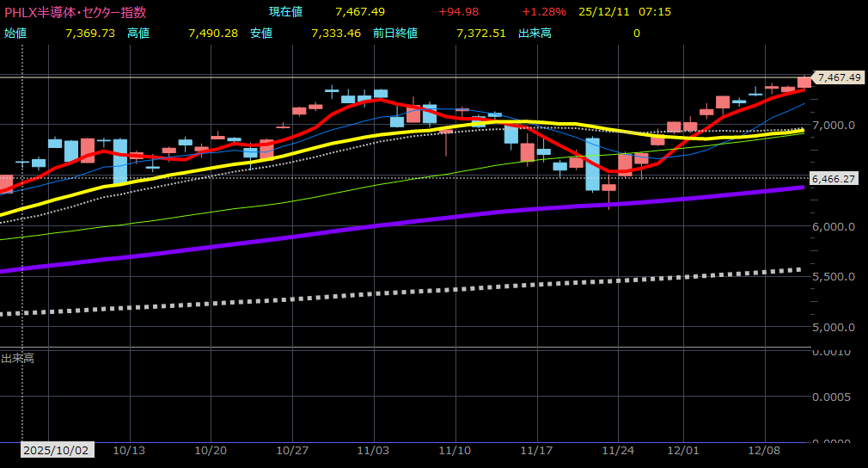Click the PHLX半導体・セクター指数 chart title
Screen dimensions: 868x468
point(76,12)
